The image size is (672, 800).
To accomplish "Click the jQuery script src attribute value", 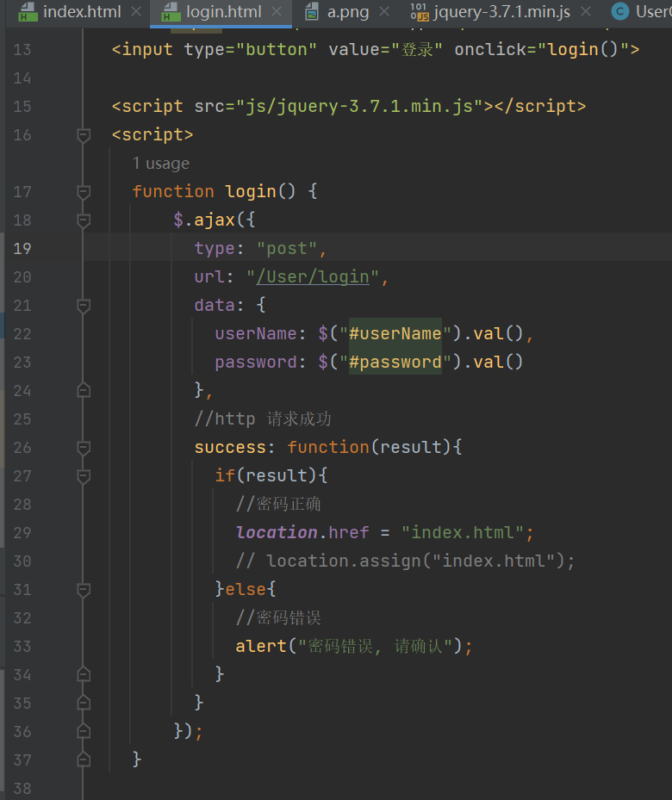I will pos(360,106).
